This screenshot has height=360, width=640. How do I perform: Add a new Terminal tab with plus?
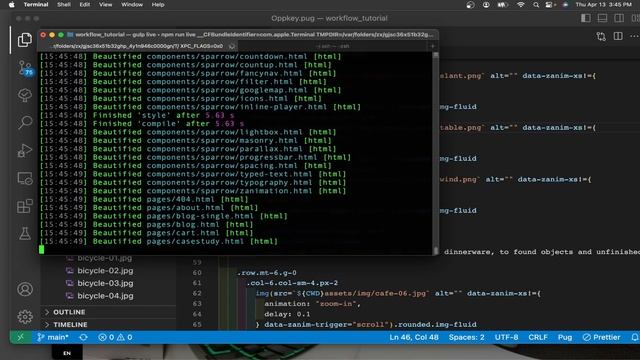(x=433, y=46)
